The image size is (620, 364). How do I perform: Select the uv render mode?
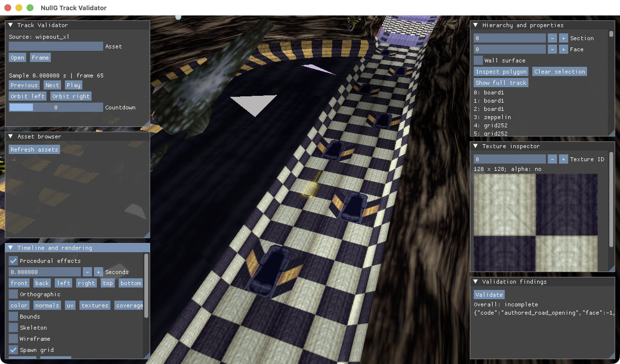click(x=70, y=305)
